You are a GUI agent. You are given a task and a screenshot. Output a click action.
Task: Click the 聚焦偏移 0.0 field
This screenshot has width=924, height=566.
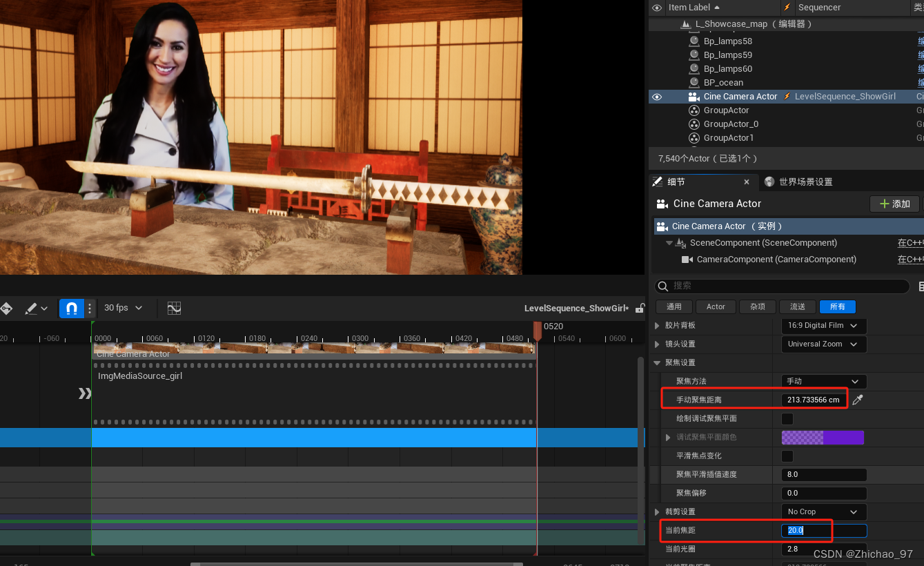pyautogui.click(x=824, y=493)
